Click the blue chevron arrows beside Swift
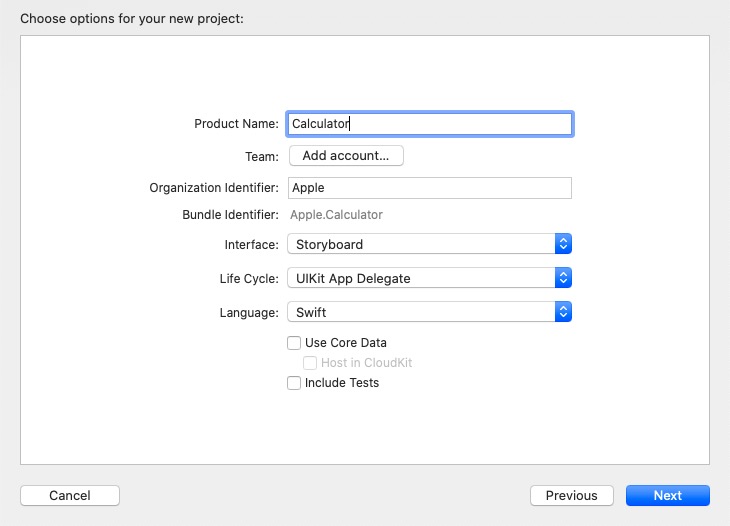 (x=563, y=312)
